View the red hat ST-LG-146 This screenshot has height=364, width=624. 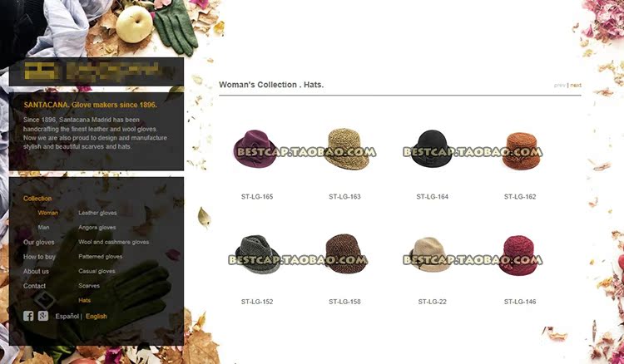[519, 255]
